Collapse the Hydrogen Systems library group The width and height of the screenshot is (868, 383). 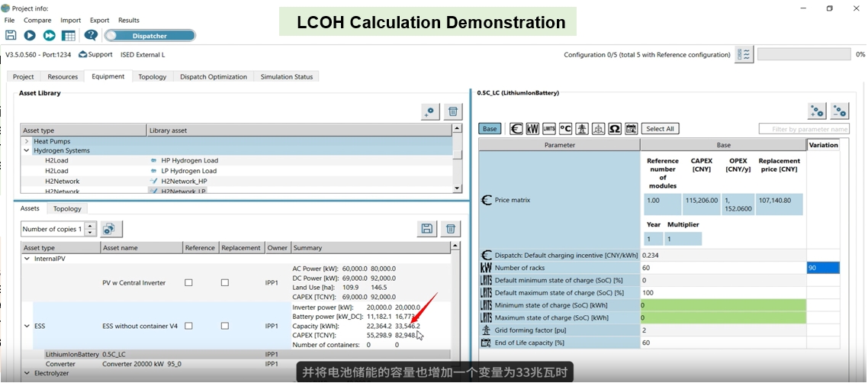click(26, 150)
